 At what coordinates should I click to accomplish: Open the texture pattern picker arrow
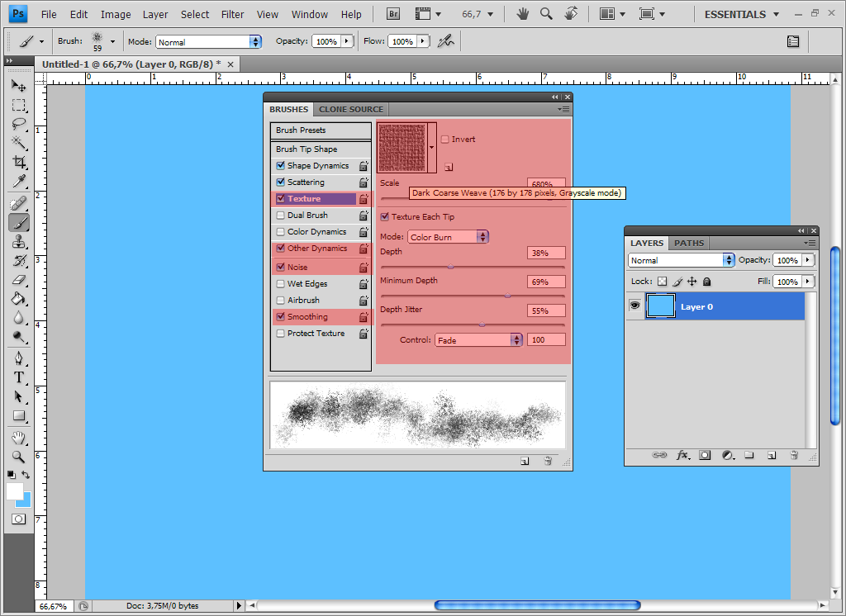pos(431,148)
